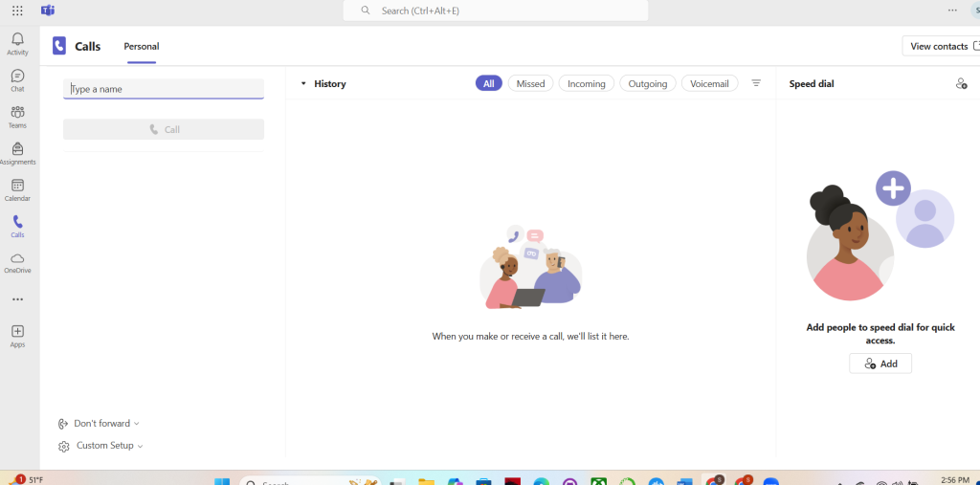Open Assignments from the sidebar
Viewport: 980px width, 485px height.
pyautogui.click(x=17, y=152)
